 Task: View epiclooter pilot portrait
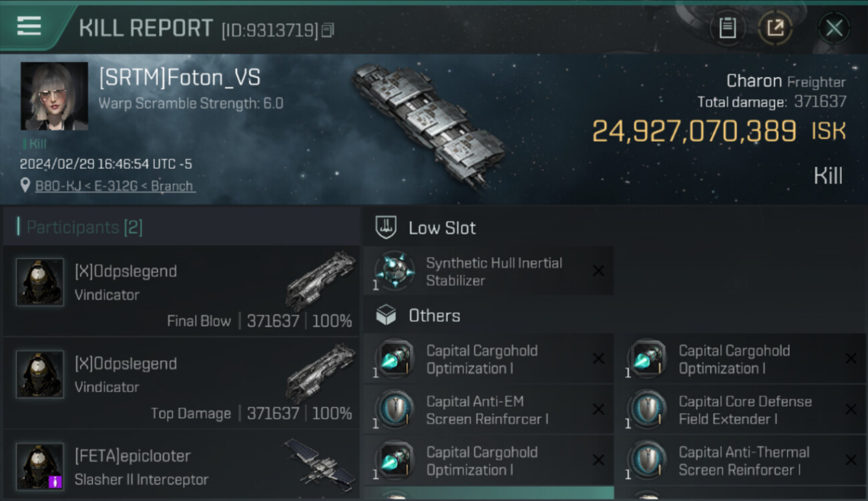(40, 466)
